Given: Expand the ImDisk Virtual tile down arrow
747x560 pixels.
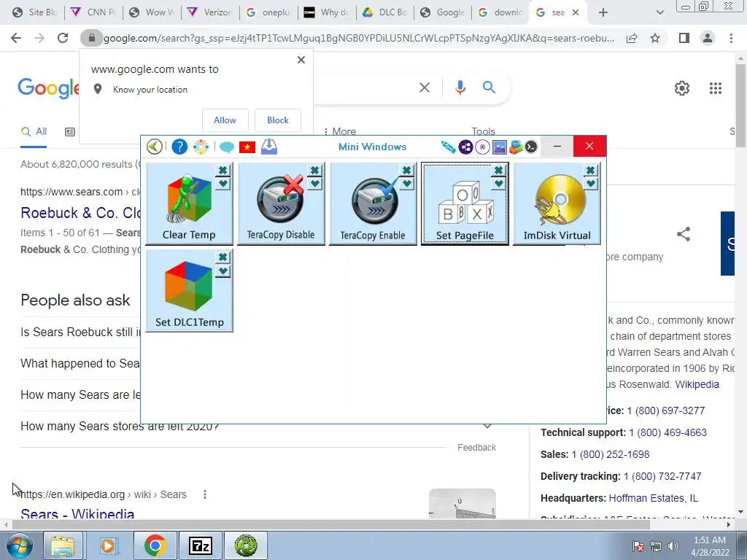Looking at the screenshot, I should 590,183.
